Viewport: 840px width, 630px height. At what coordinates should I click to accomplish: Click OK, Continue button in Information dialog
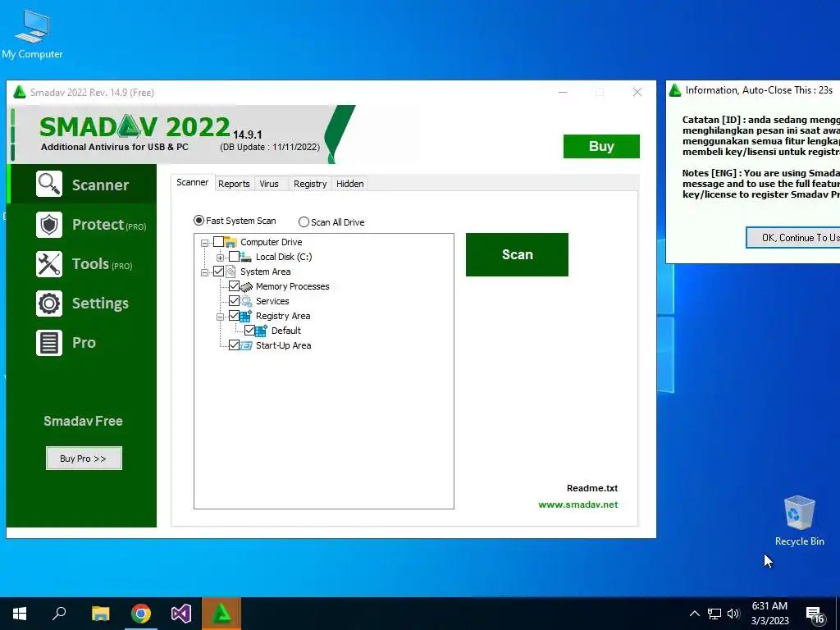tap(793, 237)
